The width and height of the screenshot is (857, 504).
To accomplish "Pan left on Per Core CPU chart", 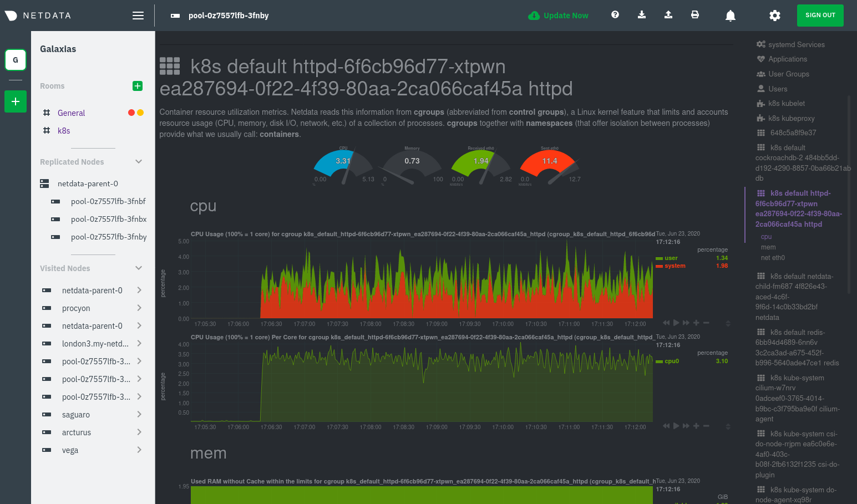I will pyautogui.click(x=666, y=426).
